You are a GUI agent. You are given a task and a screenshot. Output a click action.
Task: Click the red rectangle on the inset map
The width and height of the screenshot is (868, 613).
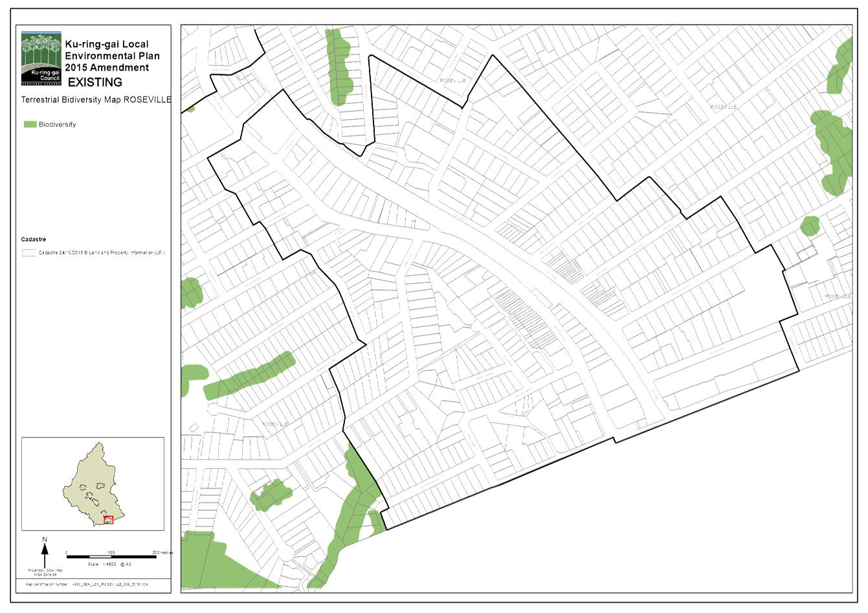click(x=108, y=519)
